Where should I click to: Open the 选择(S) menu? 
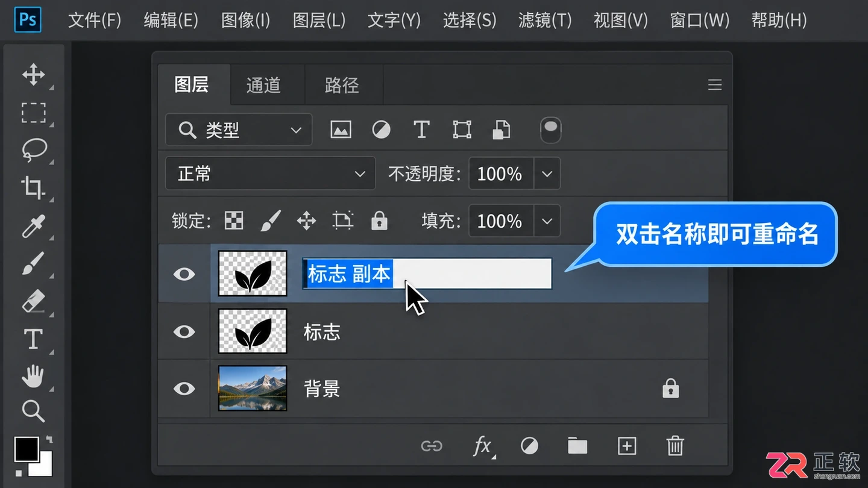470,20
